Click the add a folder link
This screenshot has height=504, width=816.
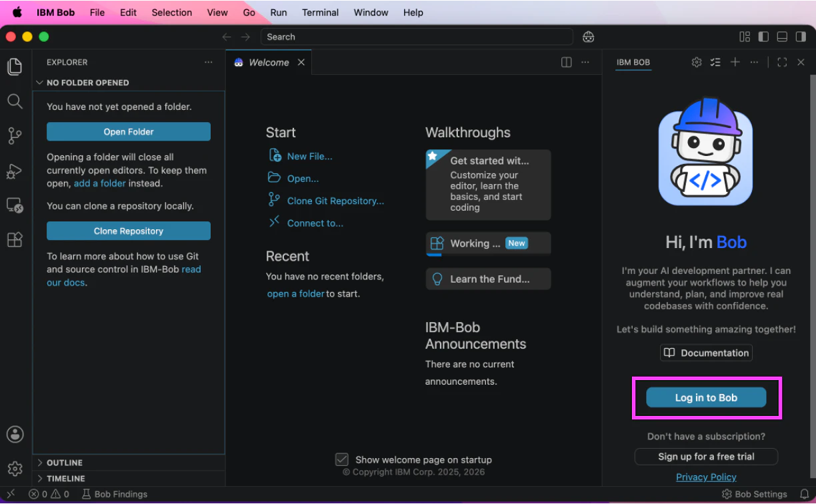(99, 183)
